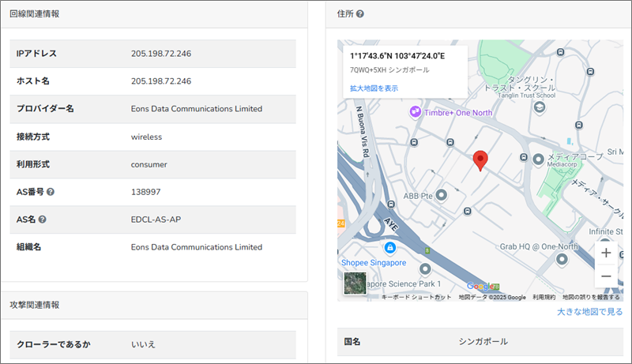Click Shopee Singapore shopping icon
632x364 pixels.
(x=389, y=248)
